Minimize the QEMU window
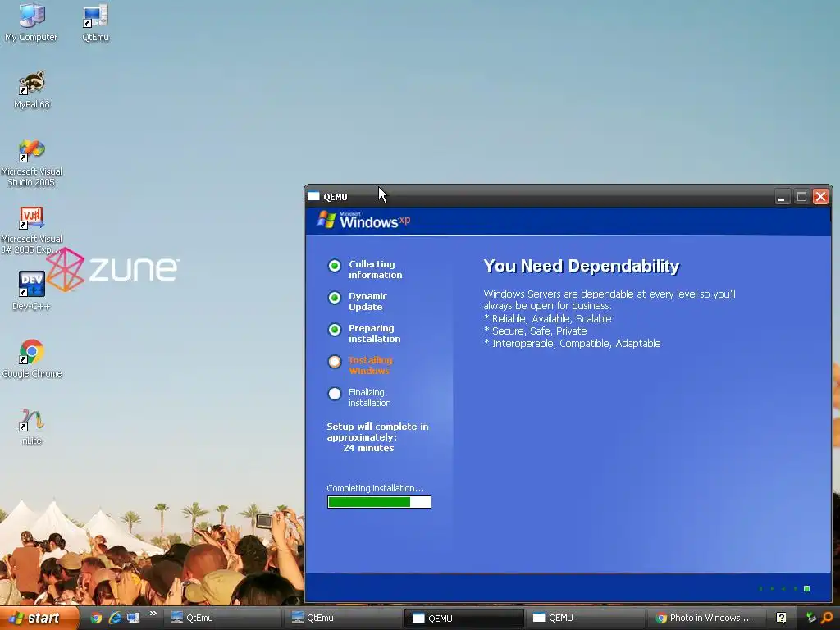Viewport: 840px width, 630px height. 782,197
